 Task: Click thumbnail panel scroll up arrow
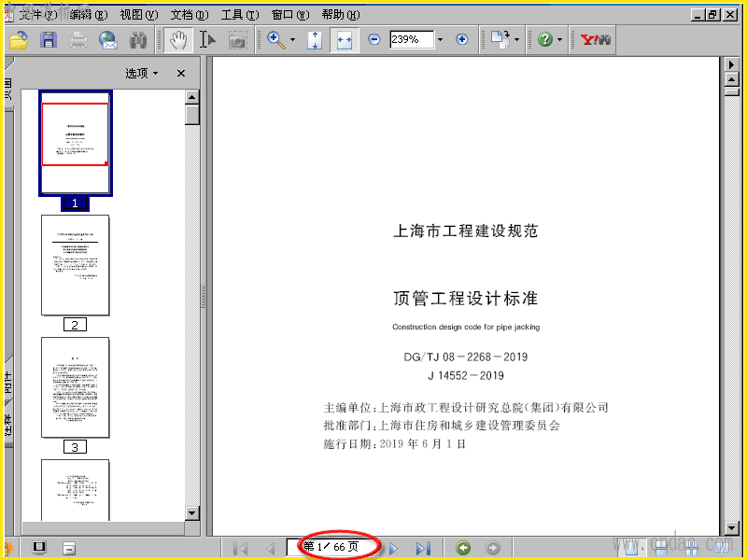(192, 97)
